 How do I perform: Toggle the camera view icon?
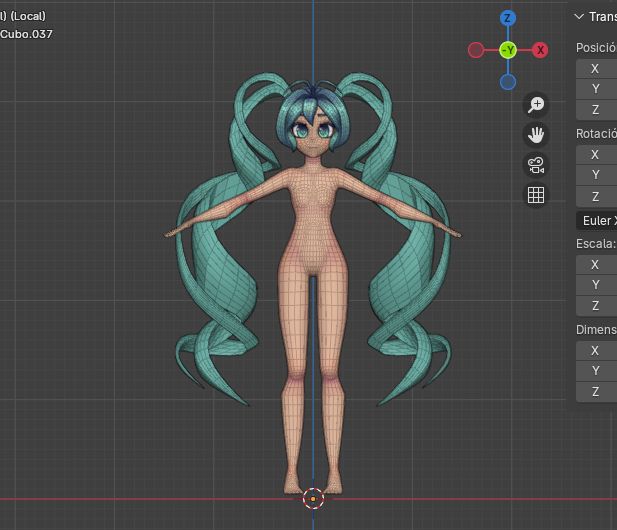pyautogui.click(x=536, y=165)
